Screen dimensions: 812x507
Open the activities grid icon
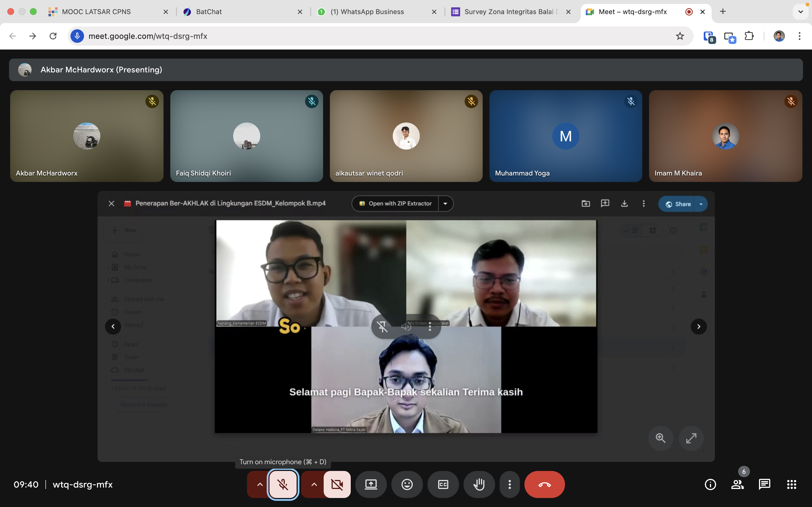coord(791,484)
